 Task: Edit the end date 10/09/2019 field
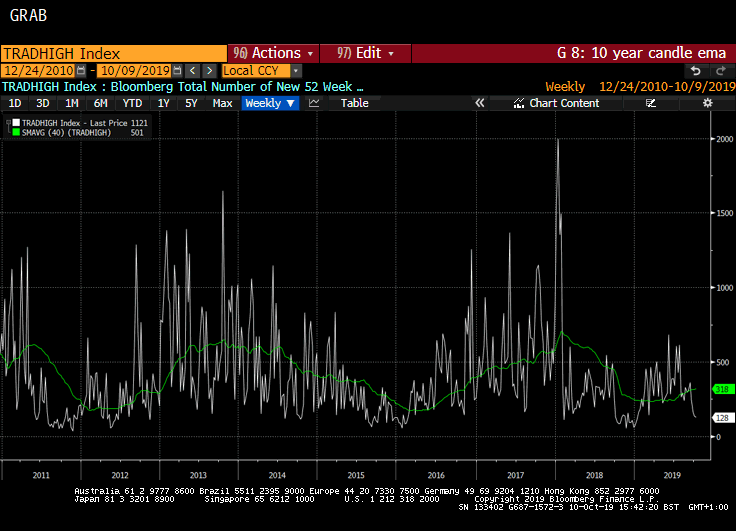point(135,71)
